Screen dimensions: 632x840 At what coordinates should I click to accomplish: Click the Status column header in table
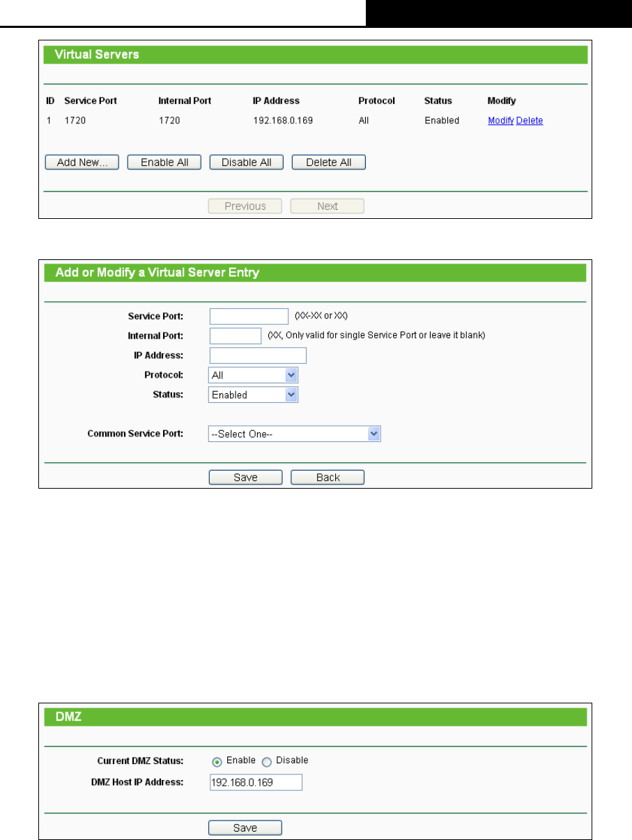[x=438, y=101]
